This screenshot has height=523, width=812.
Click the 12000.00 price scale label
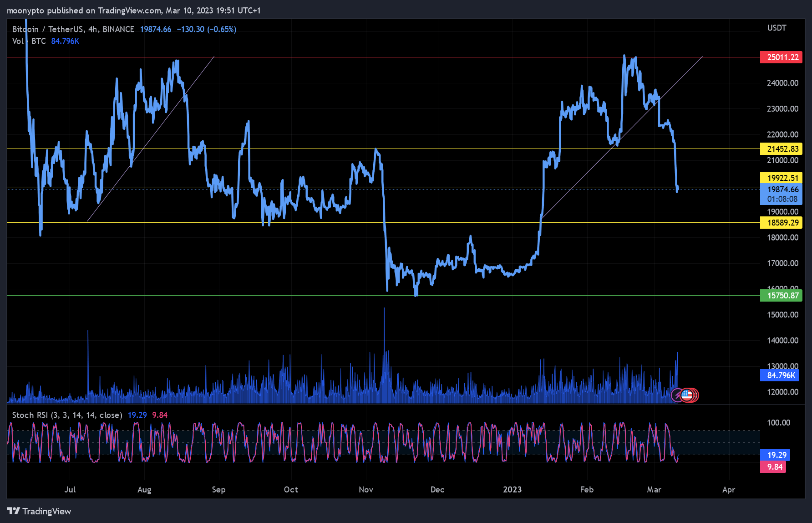click(x=783, y=392)
